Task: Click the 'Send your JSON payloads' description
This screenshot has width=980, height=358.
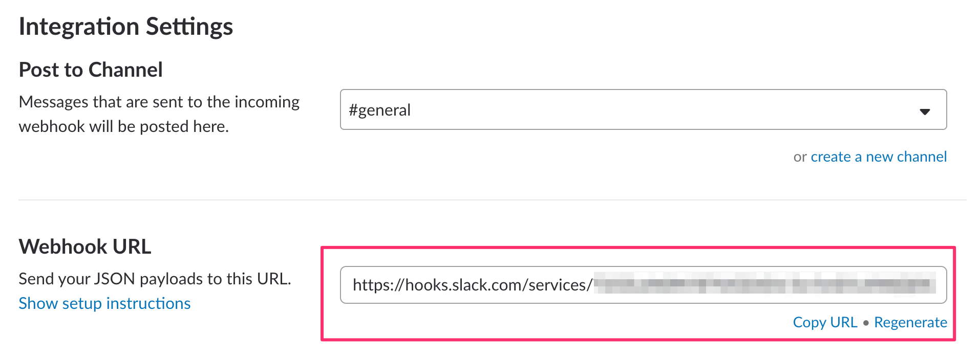Action: coord(155,279)
